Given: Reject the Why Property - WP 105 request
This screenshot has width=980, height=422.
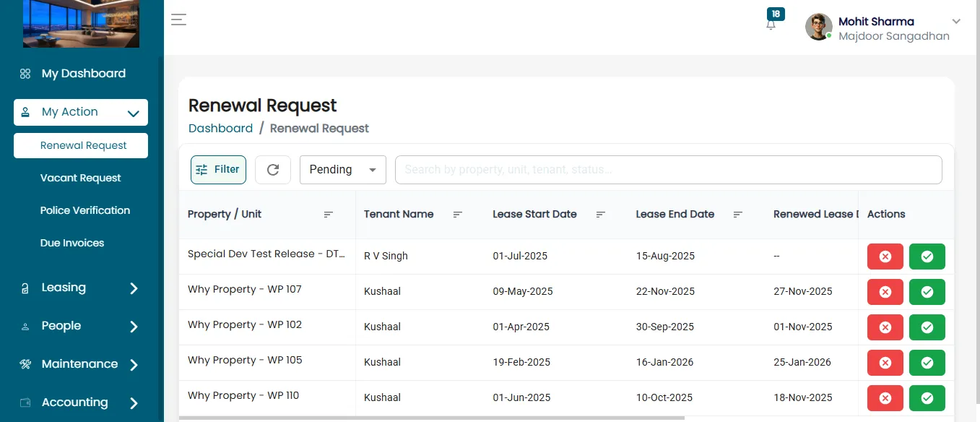Looking at the screenshot, I should tap(885, 363).
